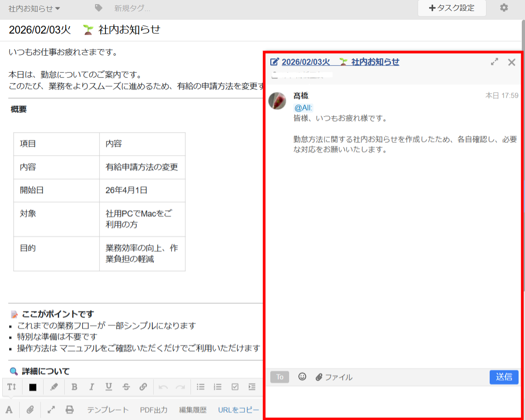Insert a checkbox list item
This screenshot has height=420, width=525.
[x=235, y=387]
